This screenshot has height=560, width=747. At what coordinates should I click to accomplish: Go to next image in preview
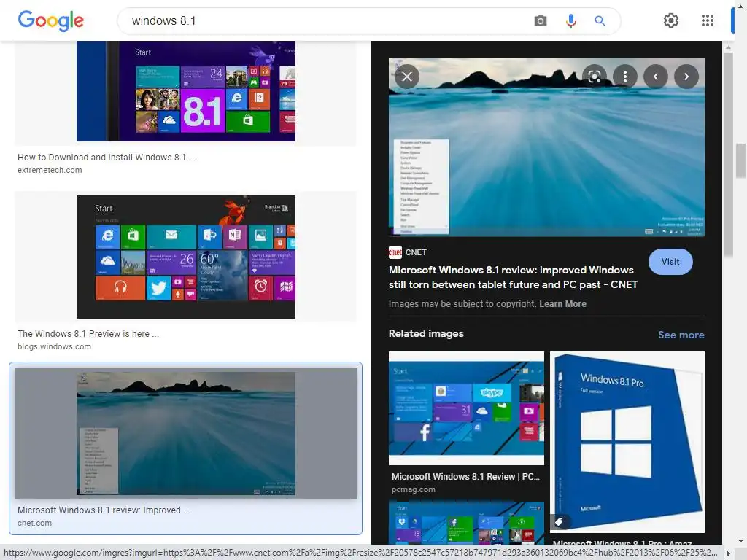686,77
